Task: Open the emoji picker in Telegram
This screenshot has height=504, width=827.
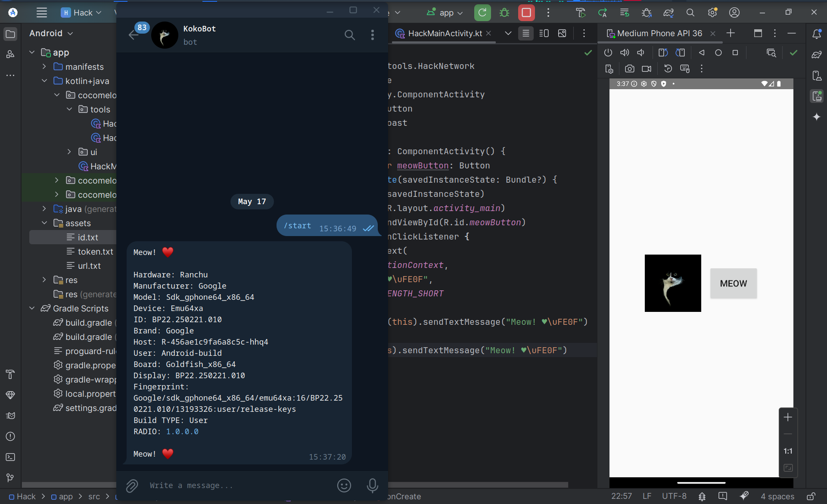Action: pyautogui.click(x=344, y=485)
